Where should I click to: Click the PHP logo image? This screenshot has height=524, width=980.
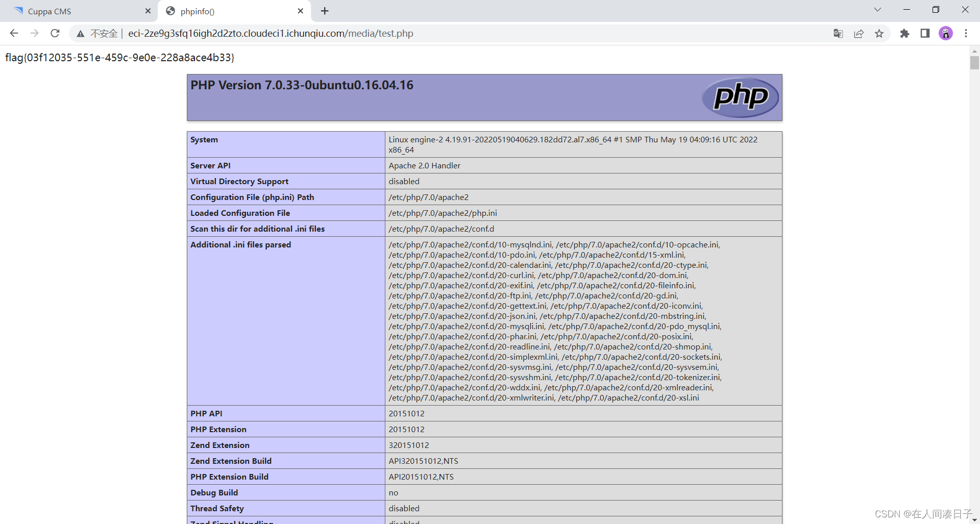pyautogui.click(x=740, y=97)
